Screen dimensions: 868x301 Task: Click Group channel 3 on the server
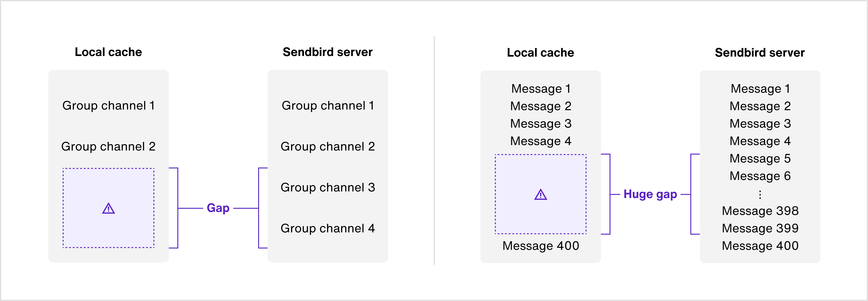point(328,187)
